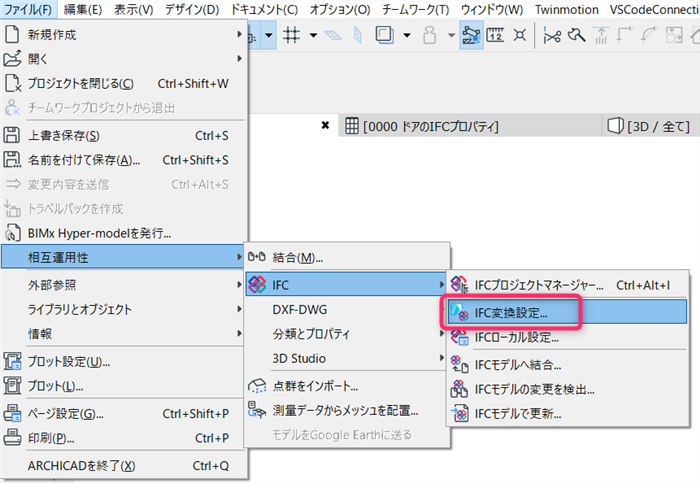Close the tab with the X button

(x=325, y=125)
